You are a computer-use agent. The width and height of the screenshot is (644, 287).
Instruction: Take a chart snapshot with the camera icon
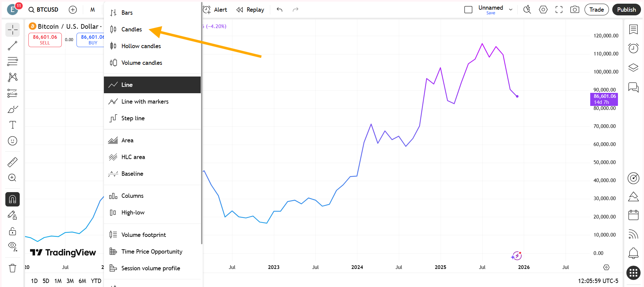coord(575,9)
